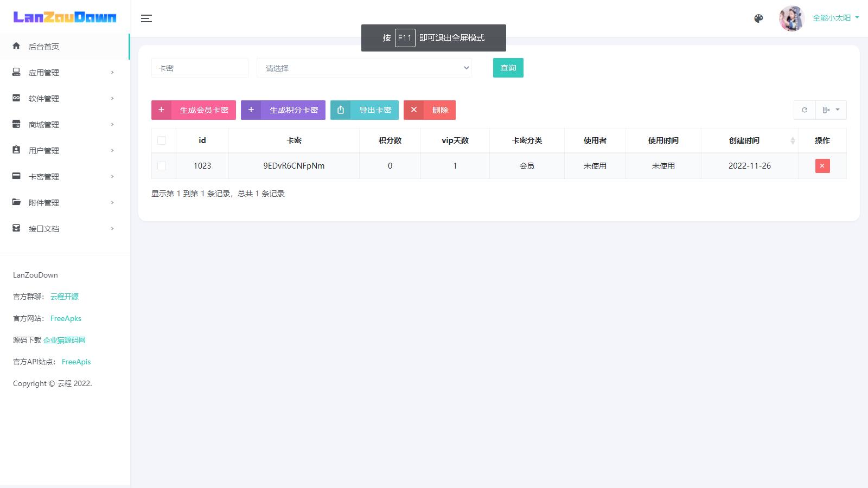Open the 用户管理 sidebar menu

44,151
